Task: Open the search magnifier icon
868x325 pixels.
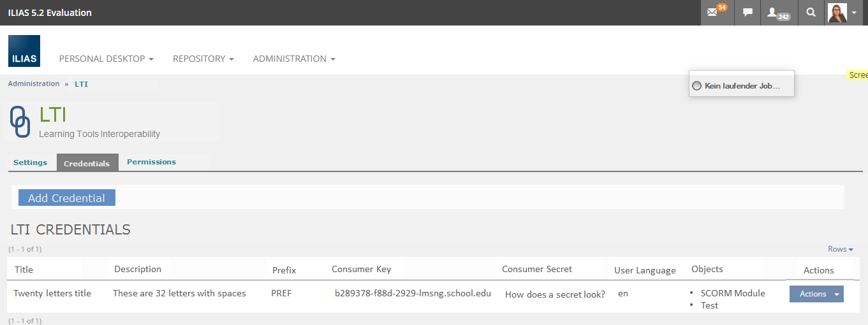Action: tap(811, 13)
